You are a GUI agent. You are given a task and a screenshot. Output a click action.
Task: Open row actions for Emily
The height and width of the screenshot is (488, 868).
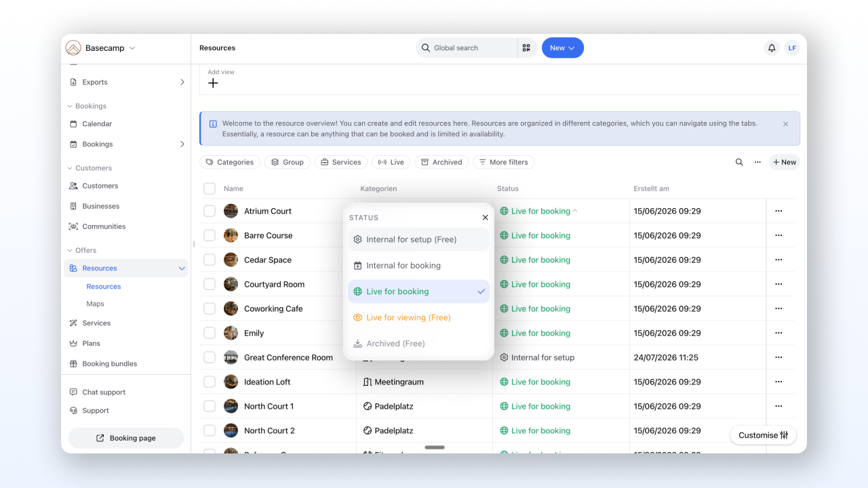point(778,333)
